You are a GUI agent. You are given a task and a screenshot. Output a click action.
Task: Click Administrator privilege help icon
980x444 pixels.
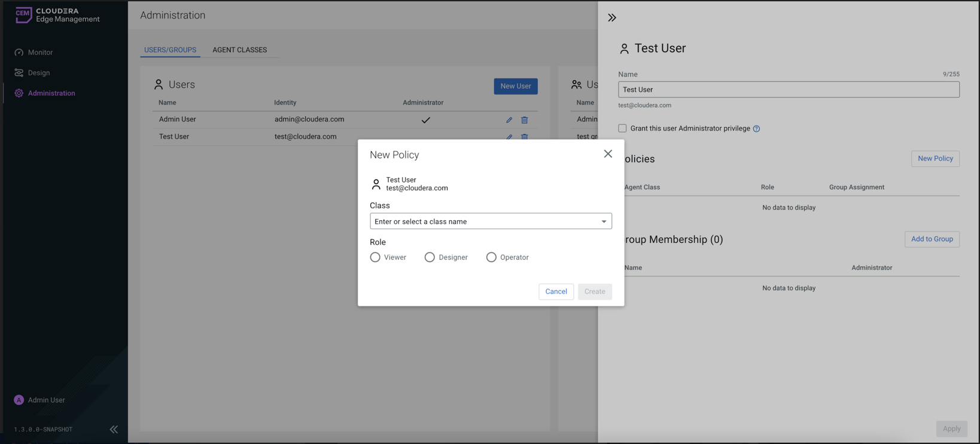756,129
